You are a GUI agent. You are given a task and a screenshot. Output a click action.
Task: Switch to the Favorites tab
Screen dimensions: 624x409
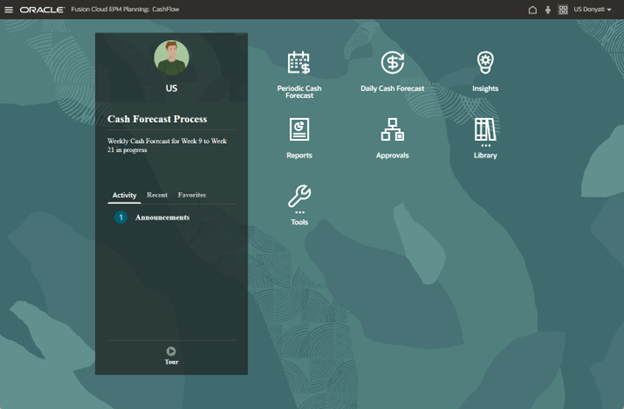coord(192,195)
